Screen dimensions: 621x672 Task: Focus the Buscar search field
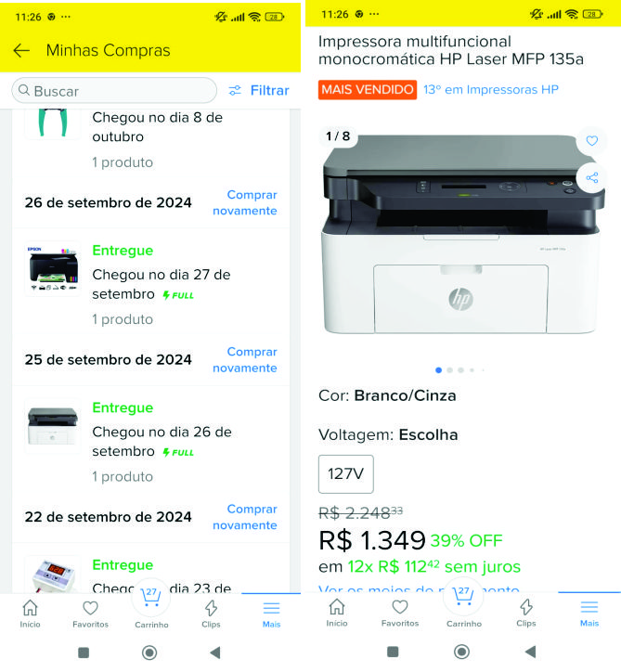pos(114,90)
